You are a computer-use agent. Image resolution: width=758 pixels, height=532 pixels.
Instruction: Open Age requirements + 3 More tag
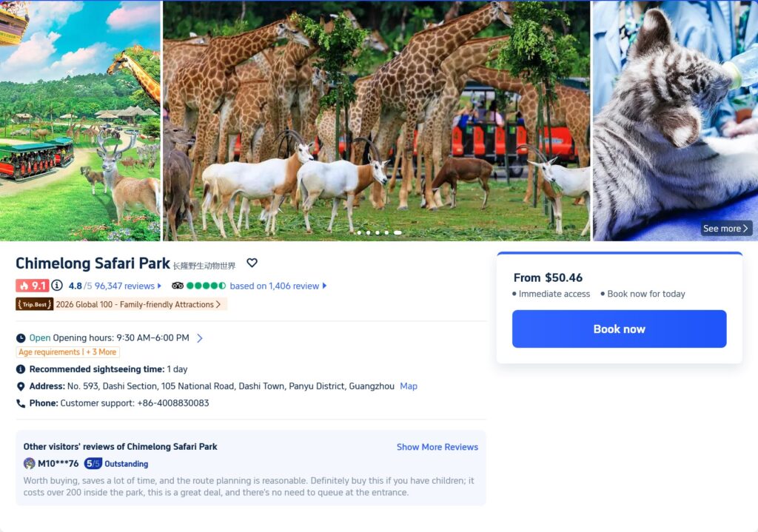67,352
